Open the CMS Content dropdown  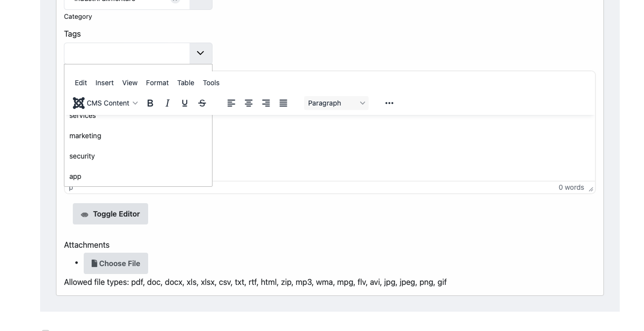click(106, 103)
